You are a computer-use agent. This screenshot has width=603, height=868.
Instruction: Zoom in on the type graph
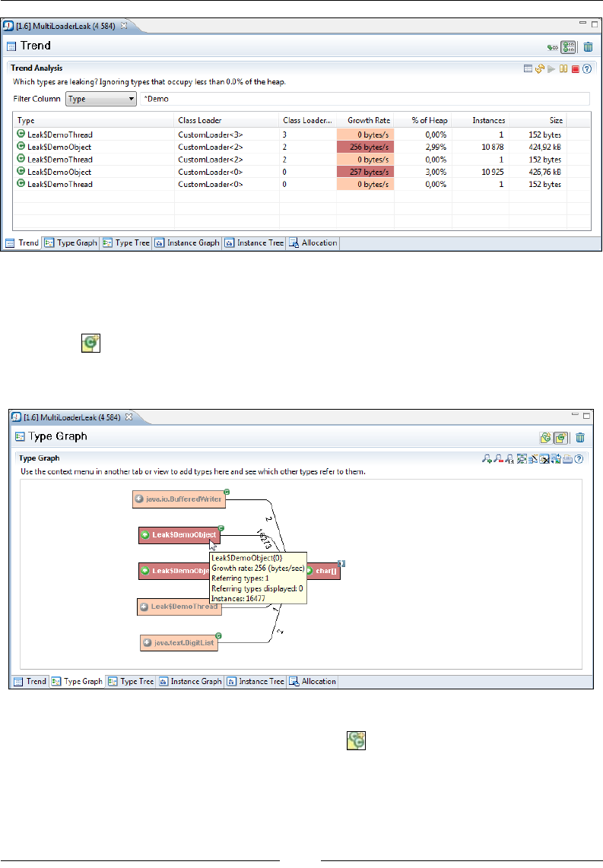tap(487, 459)
